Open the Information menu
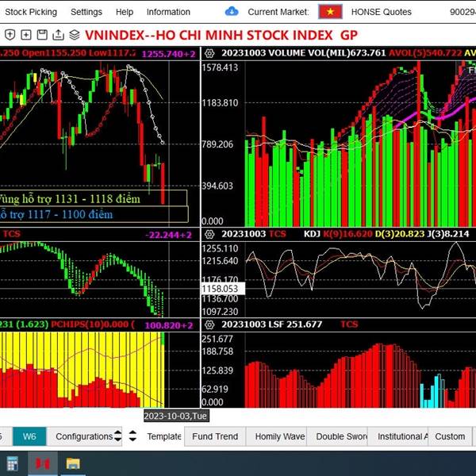Screen dimensions: 476x476 click(168, 12)
